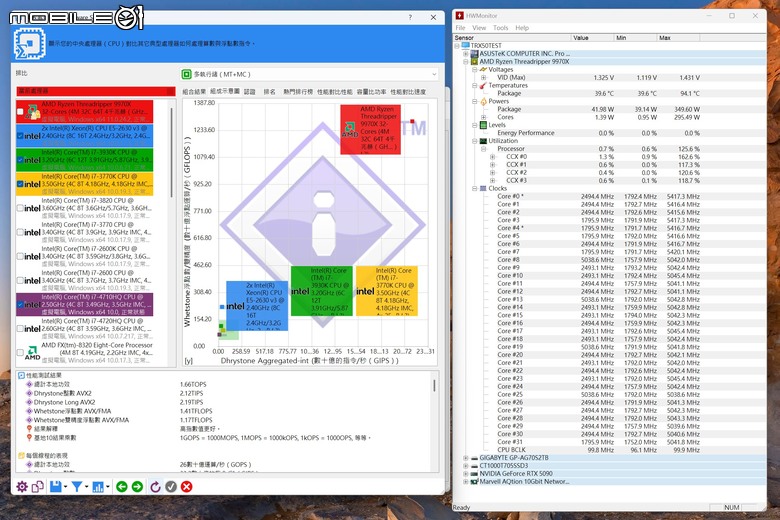Expand ASUSTeK COMPUTER INC. node
Screen dimensions: 780x520
[x=466, y=54]
